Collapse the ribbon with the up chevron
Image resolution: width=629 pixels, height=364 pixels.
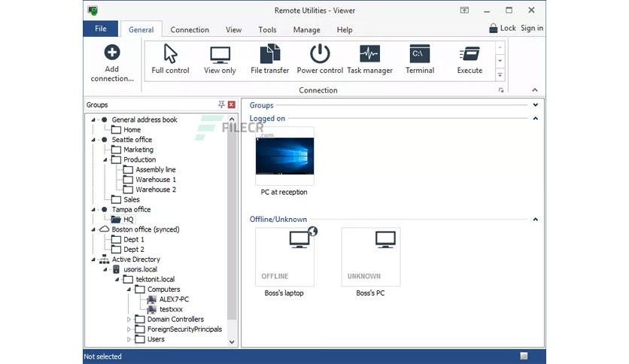coord(535,90)
